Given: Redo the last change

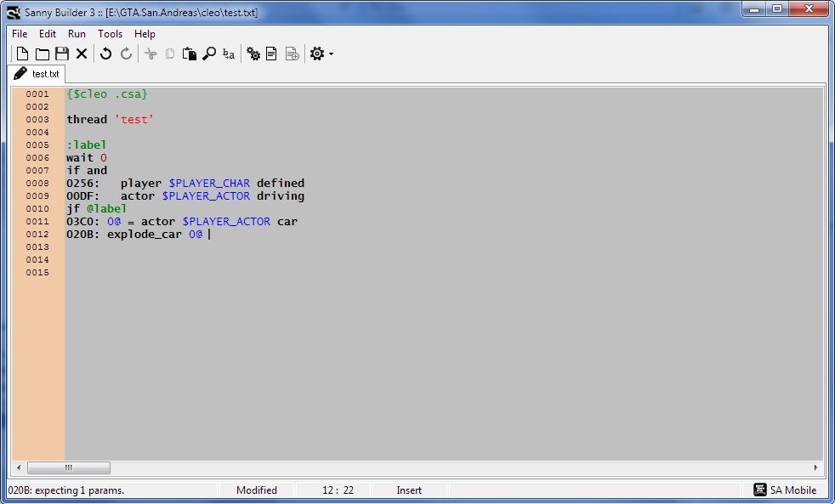Looking at the screenshot, I should point(126,54).
